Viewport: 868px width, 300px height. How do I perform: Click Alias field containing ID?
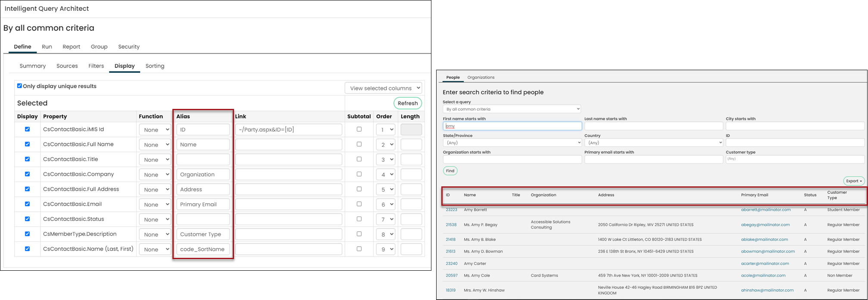click(x=203, y=130)
